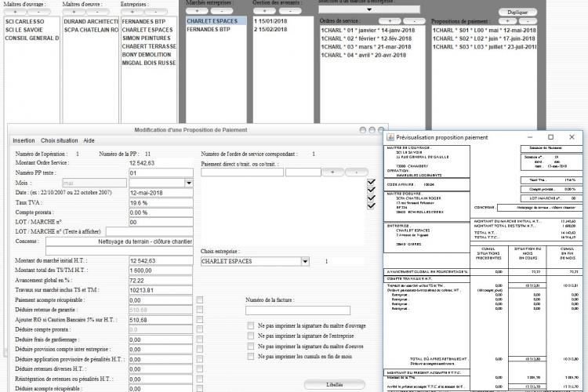Select SCI CARLESSO in Maîtres d'ouvrage list
The width and height of the screenshot is (588, 392).
31,22
